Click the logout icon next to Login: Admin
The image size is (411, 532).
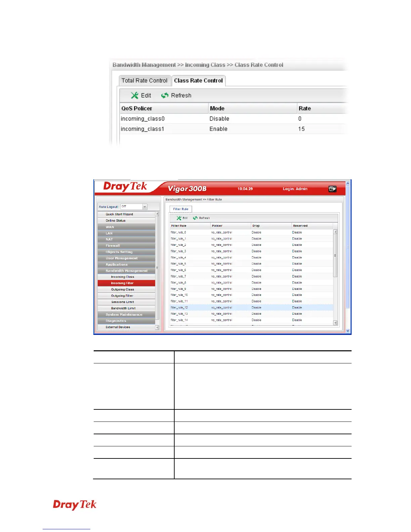(x=332, y=189)
